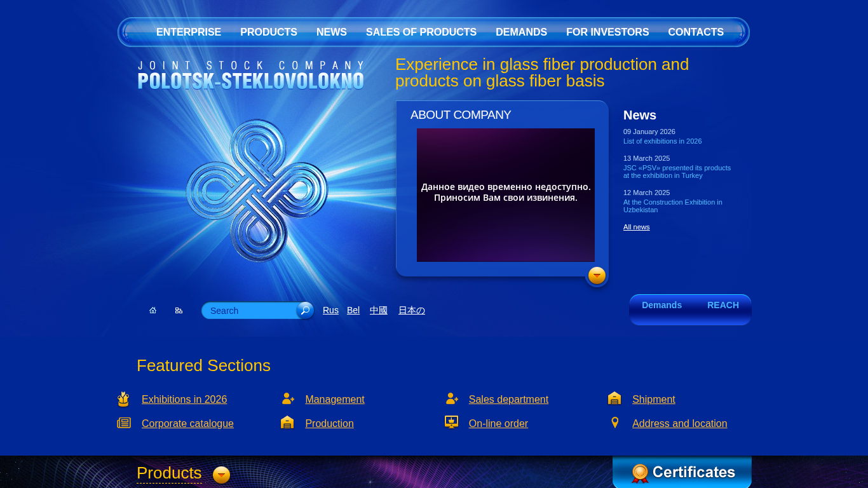
Task: Click the Management person icon
Action: pyautogui.click(x=288, y=398)
